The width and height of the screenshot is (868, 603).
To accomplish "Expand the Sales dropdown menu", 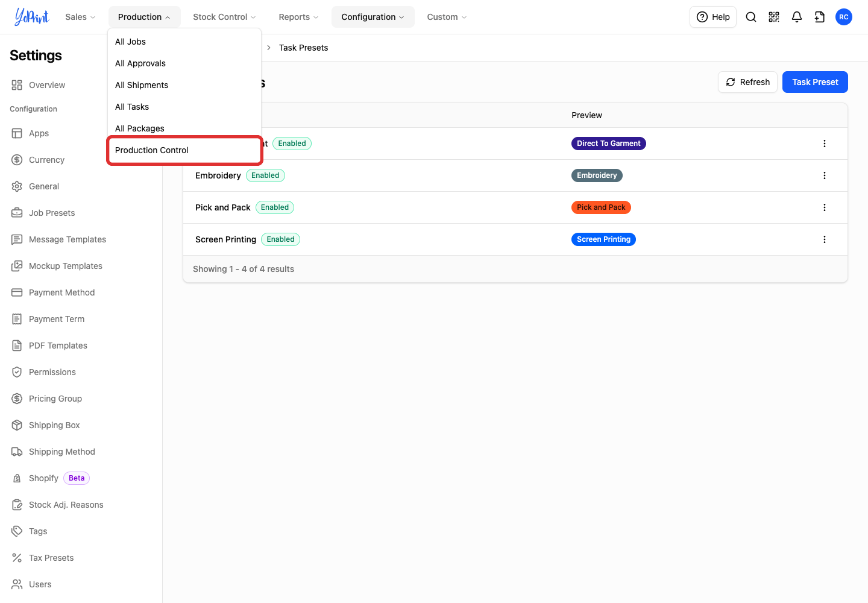I will [80, 17].
